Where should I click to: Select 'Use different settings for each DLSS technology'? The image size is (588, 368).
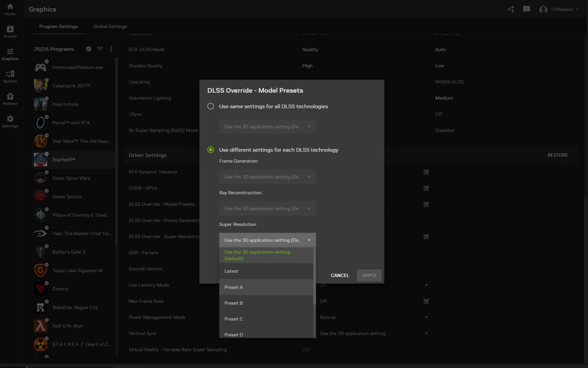click(211, 150)
